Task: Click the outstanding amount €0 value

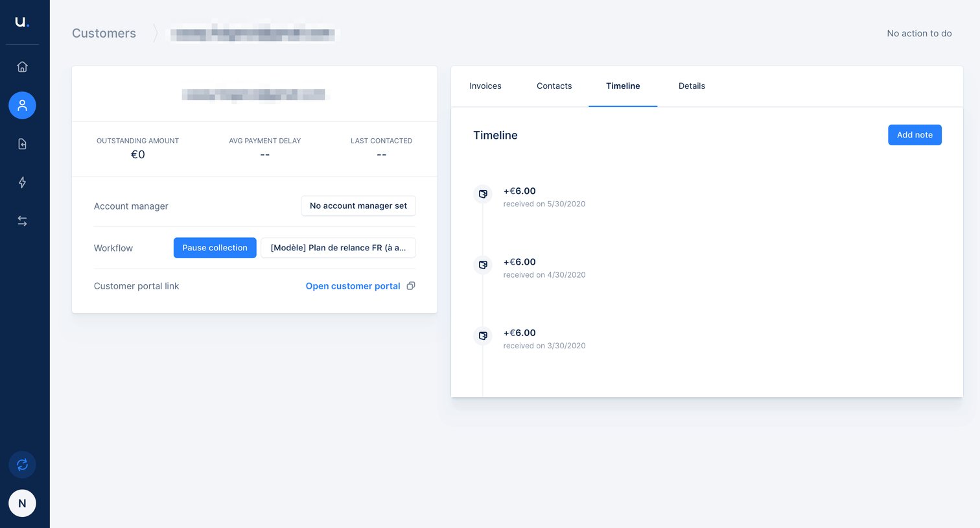Action: coord(138,154)
